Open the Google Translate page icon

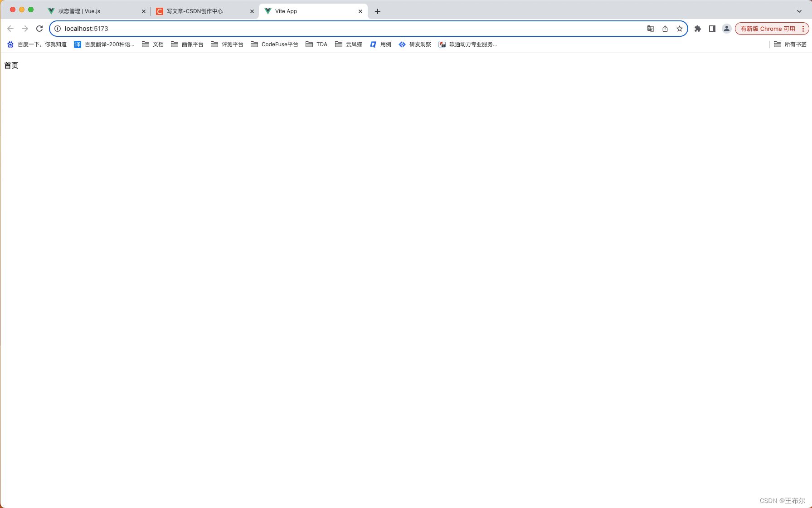[651, 29]
